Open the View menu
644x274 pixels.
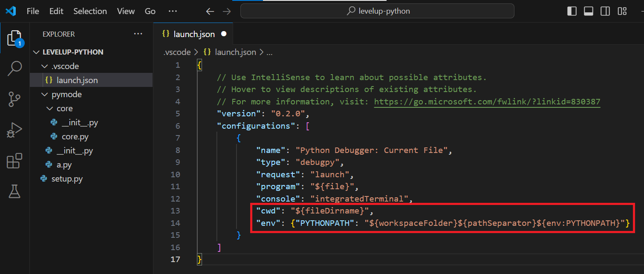[126, 12]
